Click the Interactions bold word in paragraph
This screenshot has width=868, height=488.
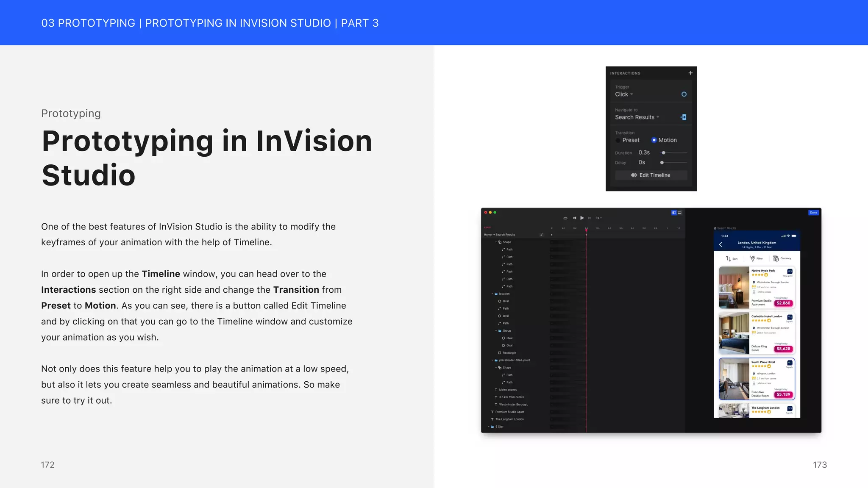point(69,290)
